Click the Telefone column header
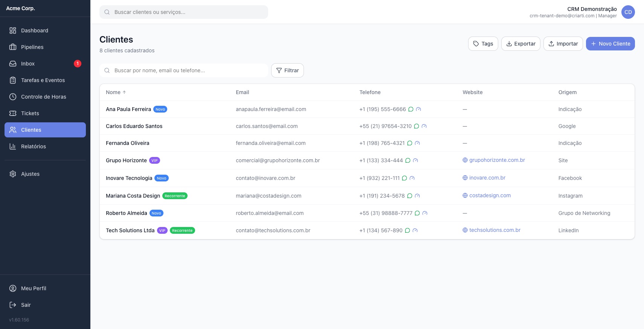 pyautogui.click(x=370, y=92)
